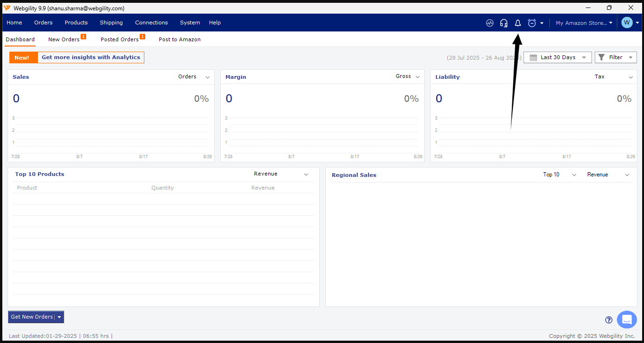Open the Connections menu
The image size is (644, 343).
(x=151, y=23)
